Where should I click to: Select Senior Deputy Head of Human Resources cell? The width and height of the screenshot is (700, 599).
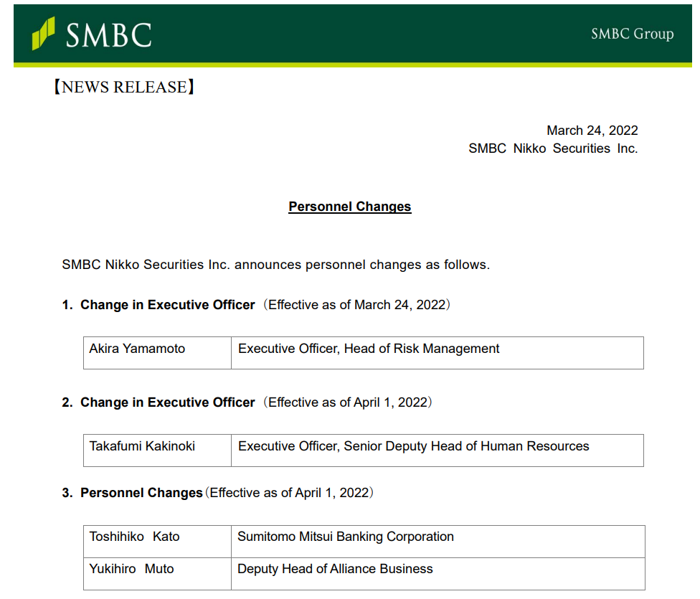(437, 451)
